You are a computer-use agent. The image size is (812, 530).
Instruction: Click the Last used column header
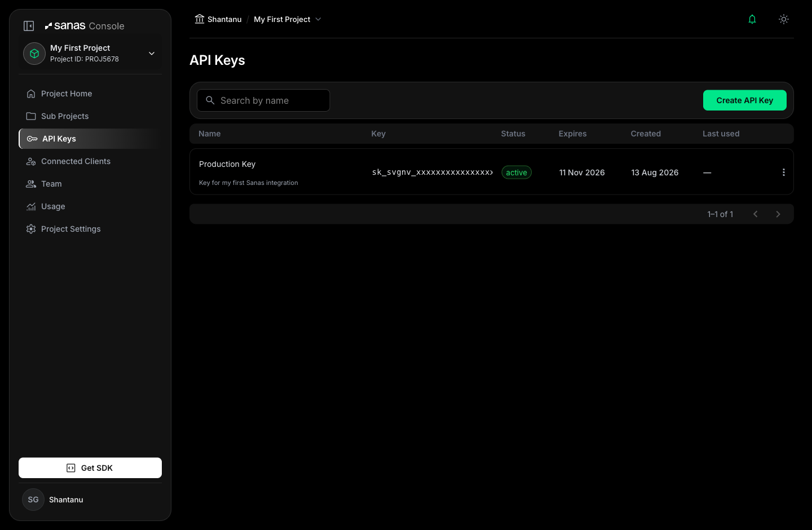pyautogui.click(x=721, y=134)
